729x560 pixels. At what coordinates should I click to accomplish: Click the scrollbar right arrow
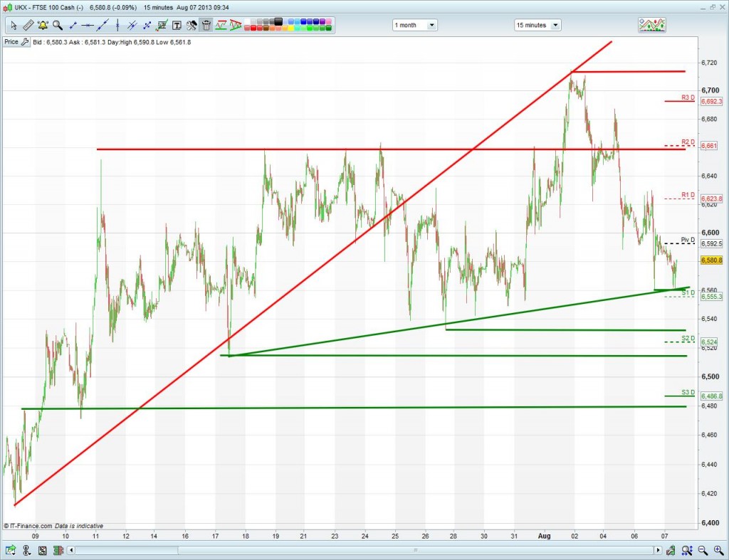[658, 550]
